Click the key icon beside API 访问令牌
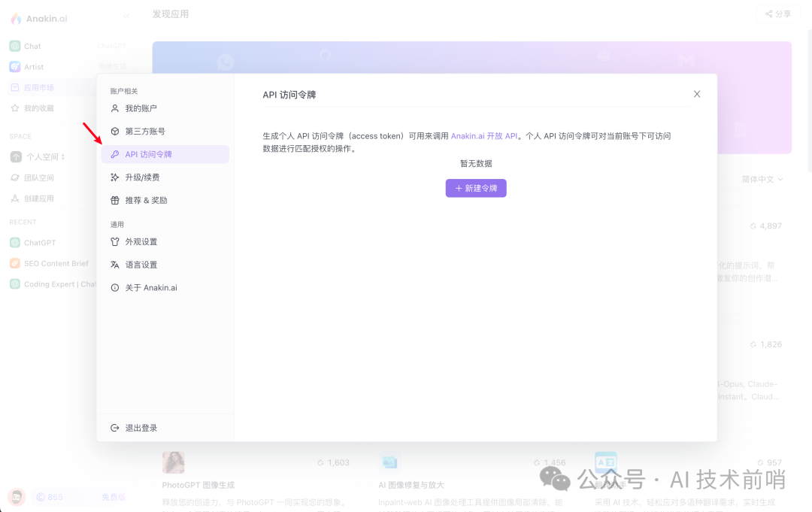This screenshot has height=512, width=812. pos(115,154)
